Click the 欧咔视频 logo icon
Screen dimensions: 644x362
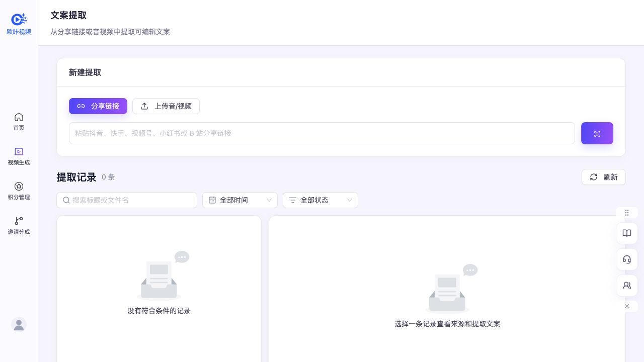[19, 19]
